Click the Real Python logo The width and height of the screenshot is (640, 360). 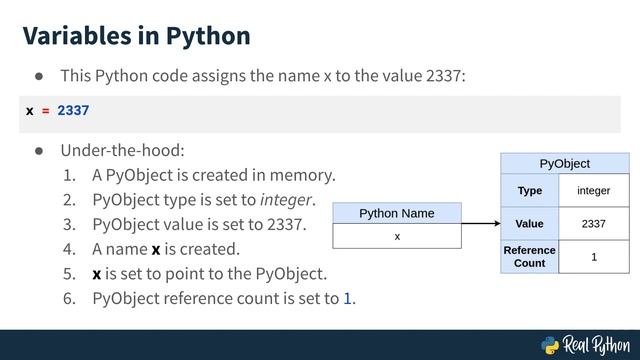pyautogui.click(x=585, y=345)
